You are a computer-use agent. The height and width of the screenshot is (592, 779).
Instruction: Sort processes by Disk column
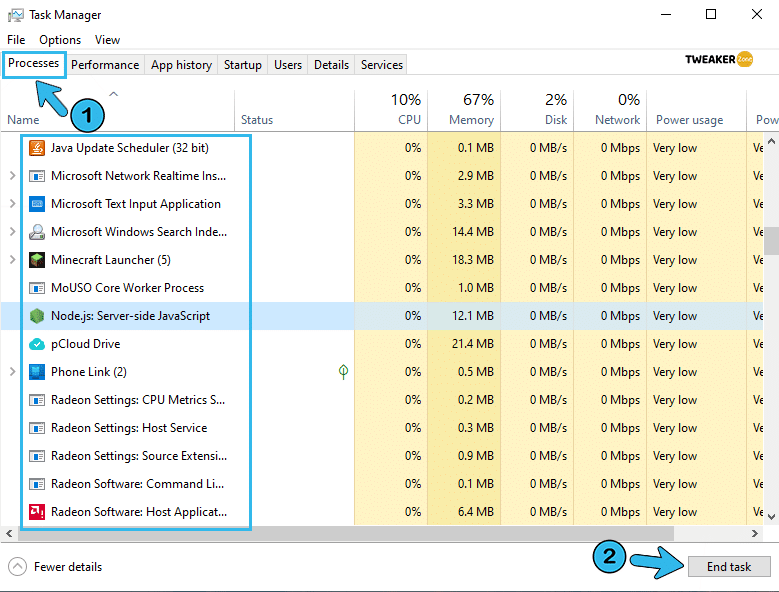537,111
